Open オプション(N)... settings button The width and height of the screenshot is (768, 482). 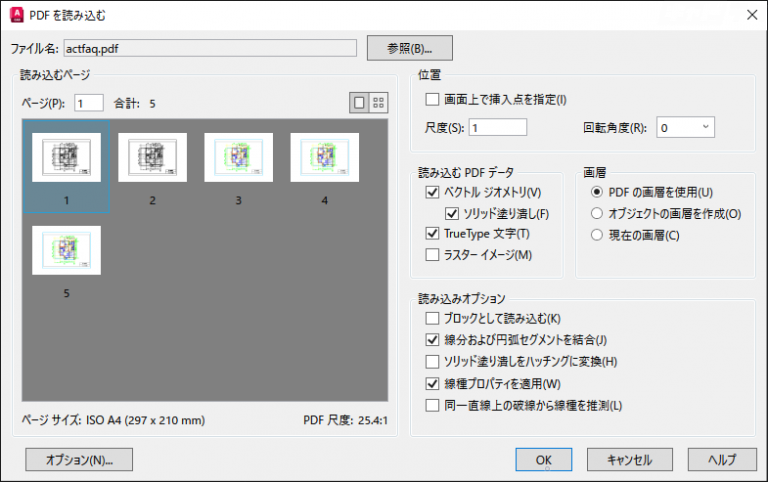click(79, 460)
